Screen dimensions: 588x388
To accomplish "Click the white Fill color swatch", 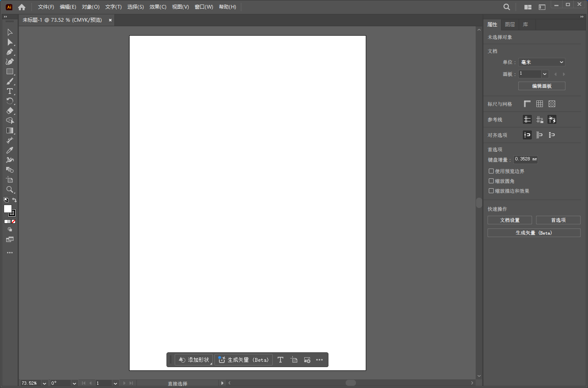I will (7, 208).
